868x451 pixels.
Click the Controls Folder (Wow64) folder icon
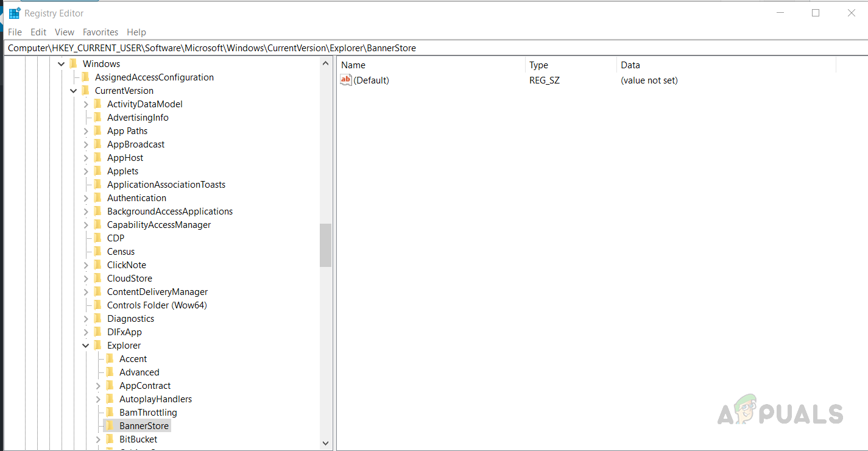98,305
